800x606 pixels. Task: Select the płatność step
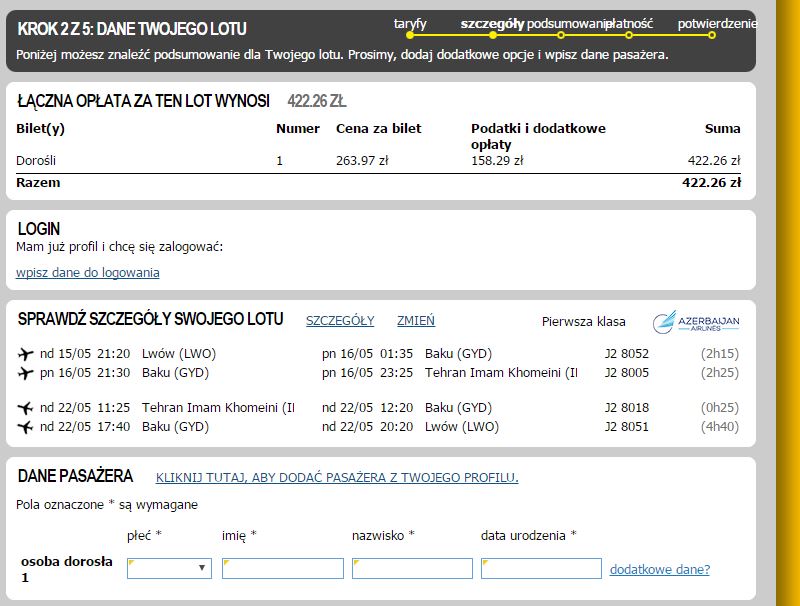point(630,23)
